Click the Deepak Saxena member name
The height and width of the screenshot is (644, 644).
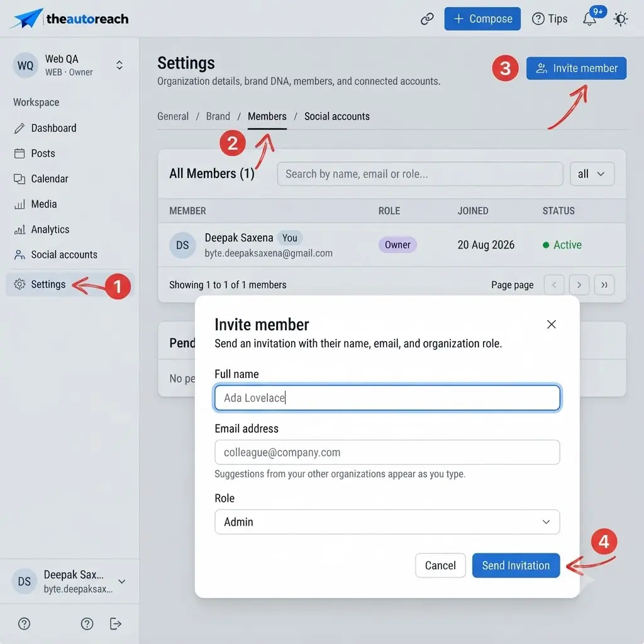238,238
